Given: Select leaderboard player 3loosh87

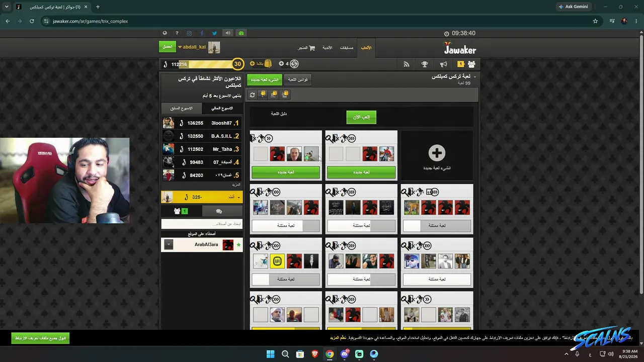Looking at the screenshot, I should [202, 123].
